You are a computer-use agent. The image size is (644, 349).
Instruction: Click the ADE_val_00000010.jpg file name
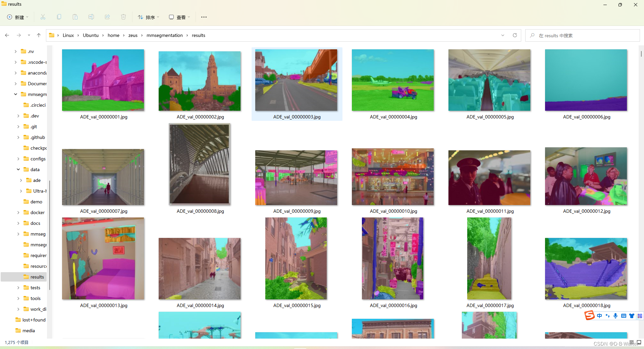click(x=393, y=211)
